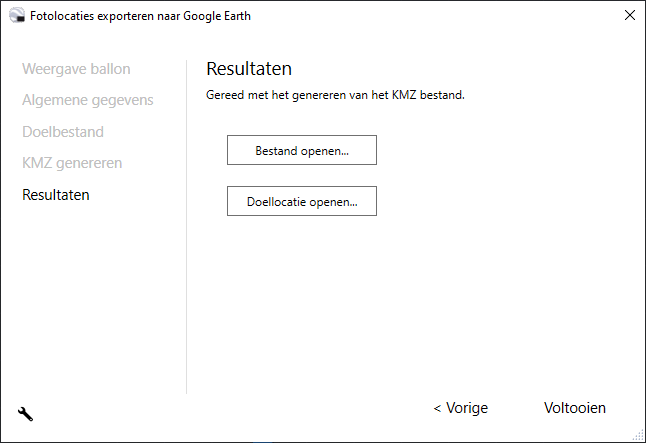The width and height of the screenshot is (646, 443).
Task: Click the Google Earth export app icon
Action: [x=16, y=16]
